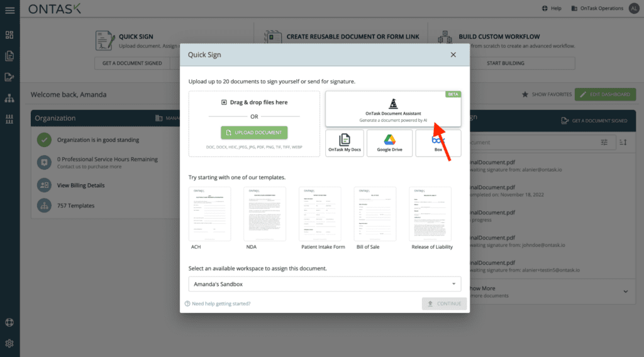The image size is (644, 357).
Task: Click the 757 Templates icon
Action: (44, 205)
